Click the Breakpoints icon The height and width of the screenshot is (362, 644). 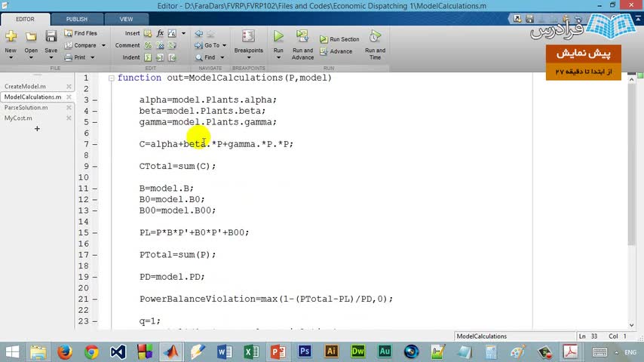[x=249, y=36]
